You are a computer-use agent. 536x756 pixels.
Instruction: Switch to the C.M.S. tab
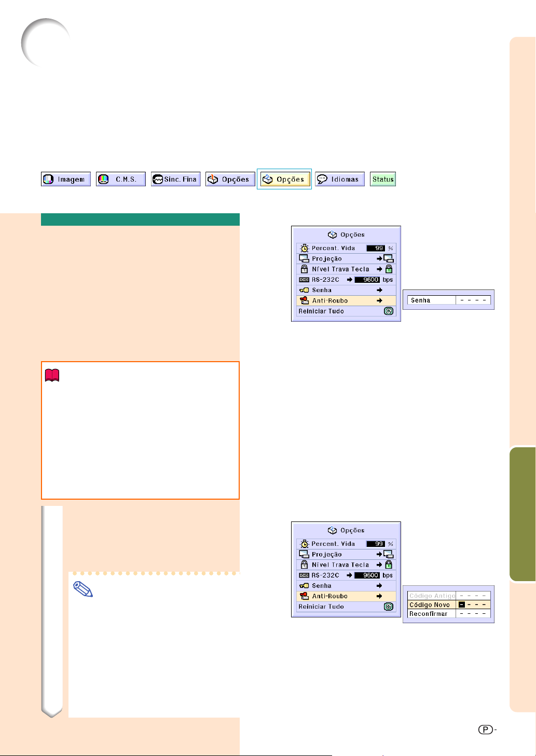[x=120, y=179]
